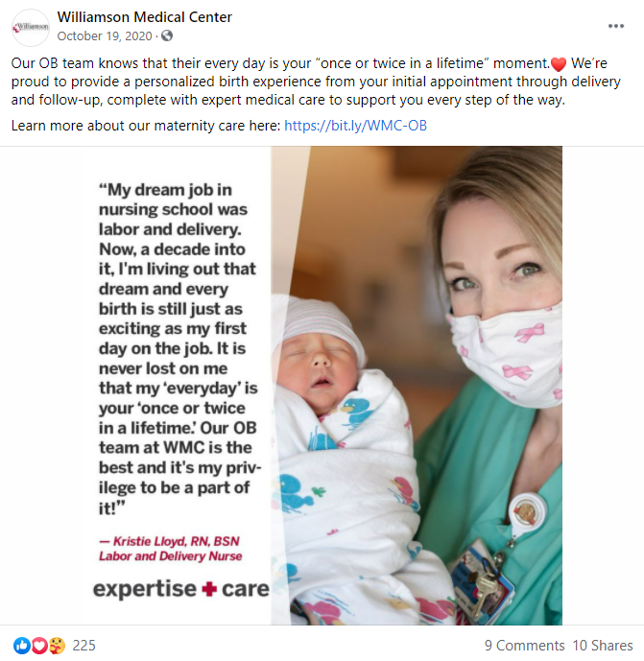The height and width of the screenshot is (661, 644).
Task: Open the nurse and newborn photo
Action: tap(417, 386)
